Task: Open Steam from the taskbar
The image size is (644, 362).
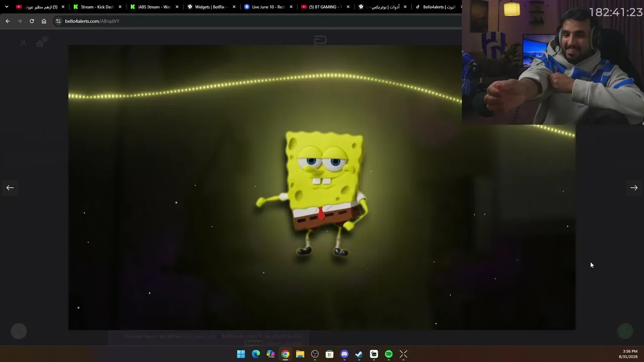Action: pyautogui.click(x=359, y=354)
